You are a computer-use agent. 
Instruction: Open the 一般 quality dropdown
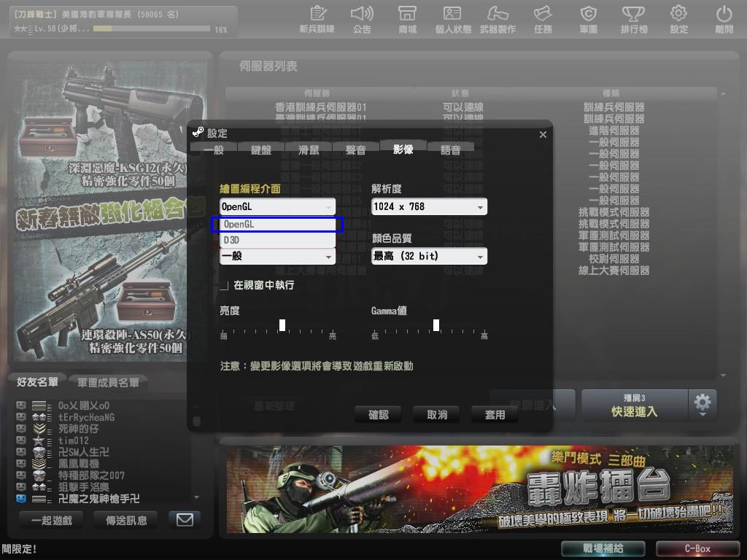pos(278,256)
